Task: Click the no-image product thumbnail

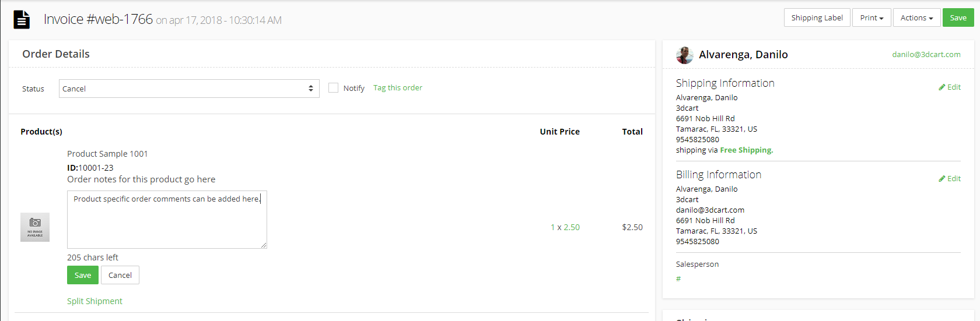Action: 35,227
